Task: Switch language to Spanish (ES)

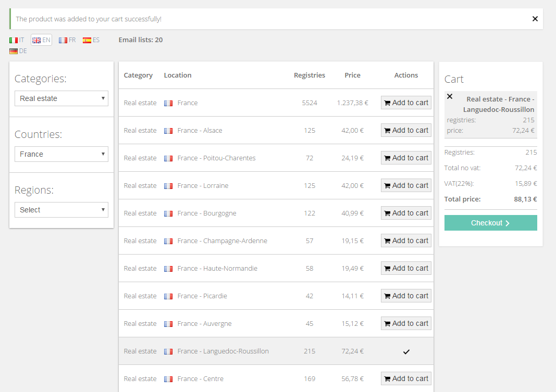Action: click(x=91, y=40)
